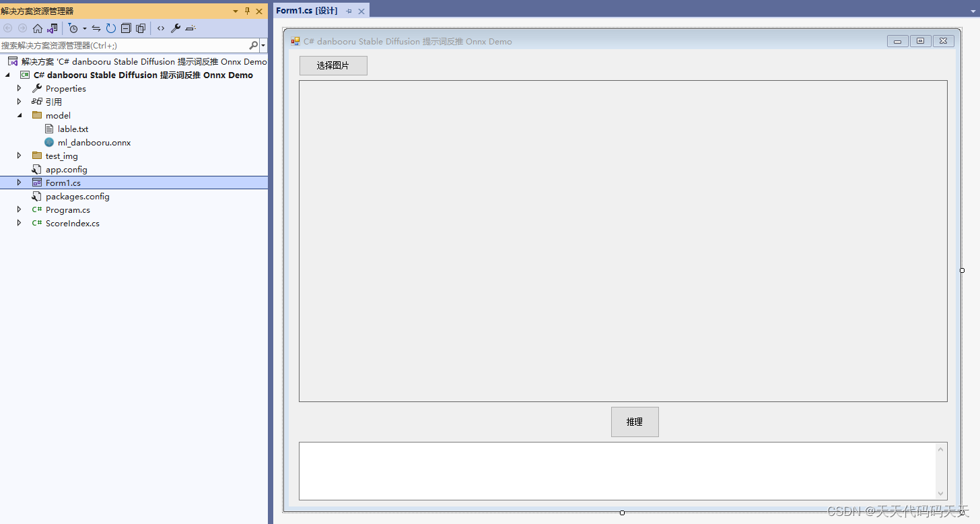This screenshot has width=980, height=524.
Task: Expand the test_img folder
Action: [x=20, y=156]
